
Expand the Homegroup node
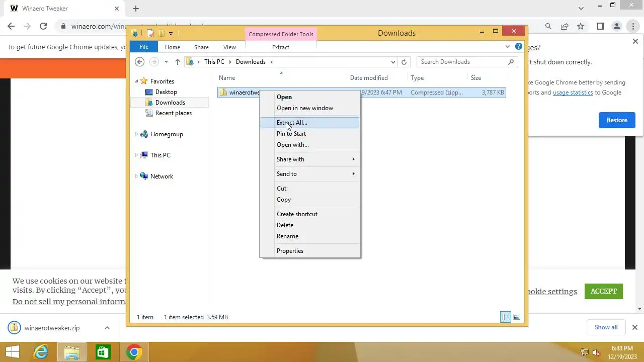pyautogui.click(x=136, y=134)
